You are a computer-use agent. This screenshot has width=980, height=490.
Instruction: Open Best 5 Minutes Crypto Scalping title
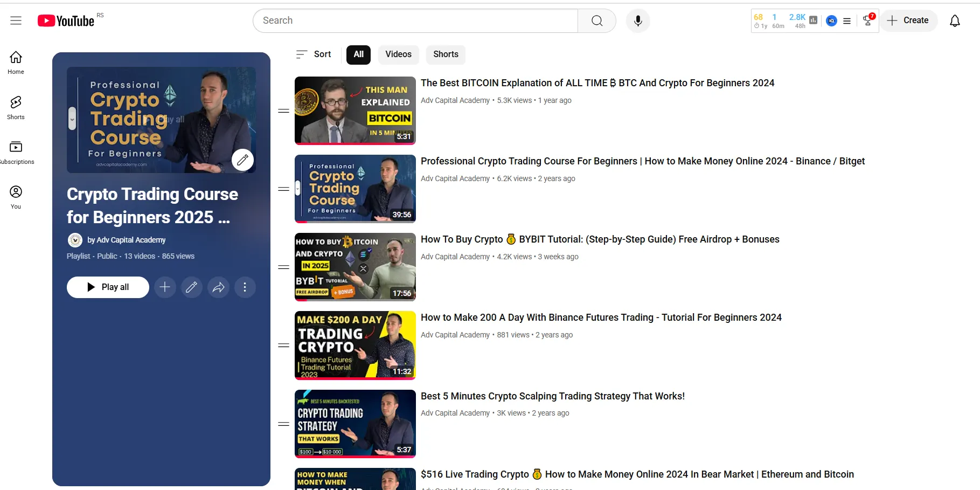tap(552, 396)
